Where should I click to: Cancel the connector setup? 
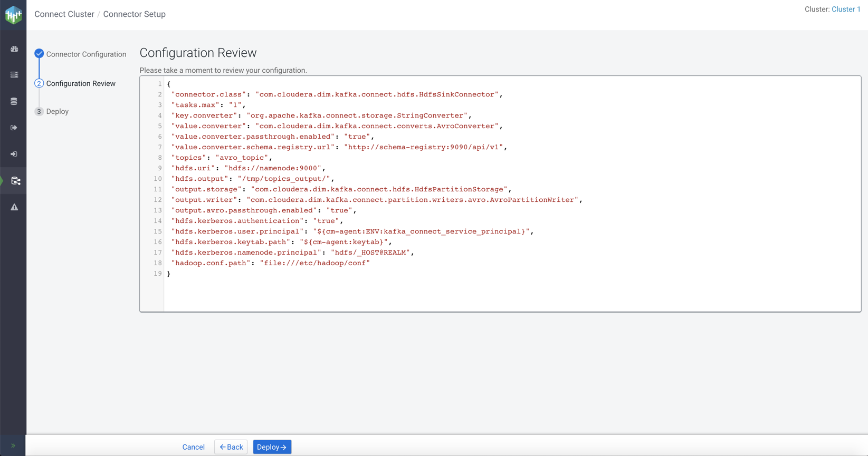pyautogui.click(x=194, y=447)
